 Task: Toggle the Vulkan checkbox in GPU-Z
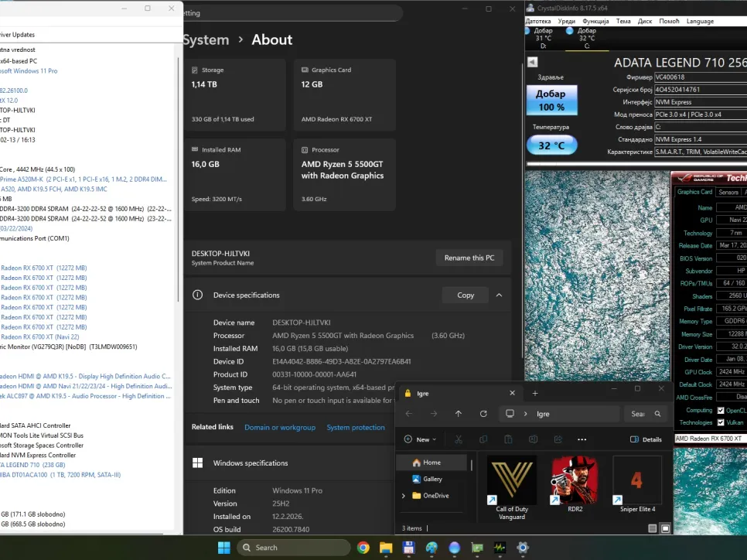click(721, 422)
